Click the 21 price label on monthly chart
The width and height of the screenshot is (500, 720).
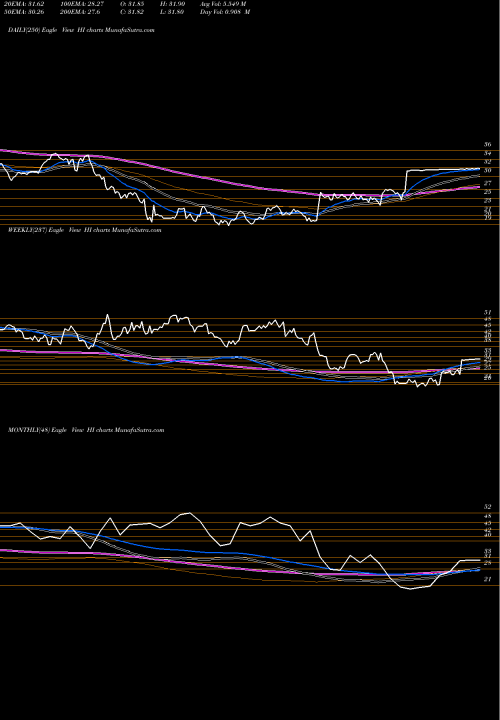click(x=488, y=579)
